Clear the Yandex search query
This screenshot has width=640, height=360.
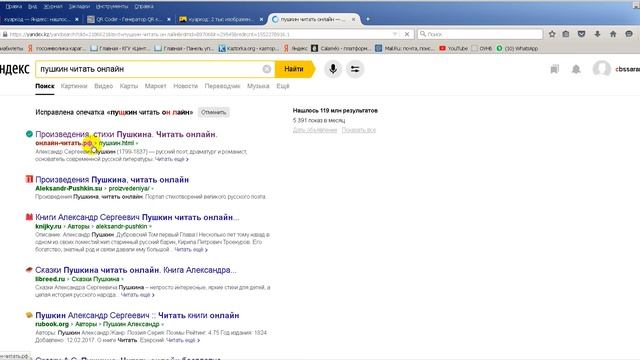(267, 69)
